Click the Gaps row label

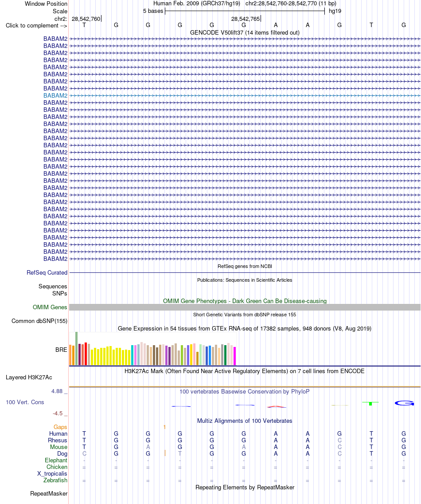coord(60,427)
